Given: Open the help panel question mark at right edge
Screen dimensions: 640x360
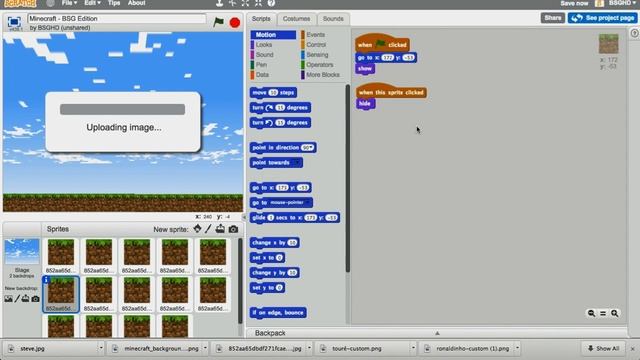Looking at the screenshot, I should click(x=634, y=33).
